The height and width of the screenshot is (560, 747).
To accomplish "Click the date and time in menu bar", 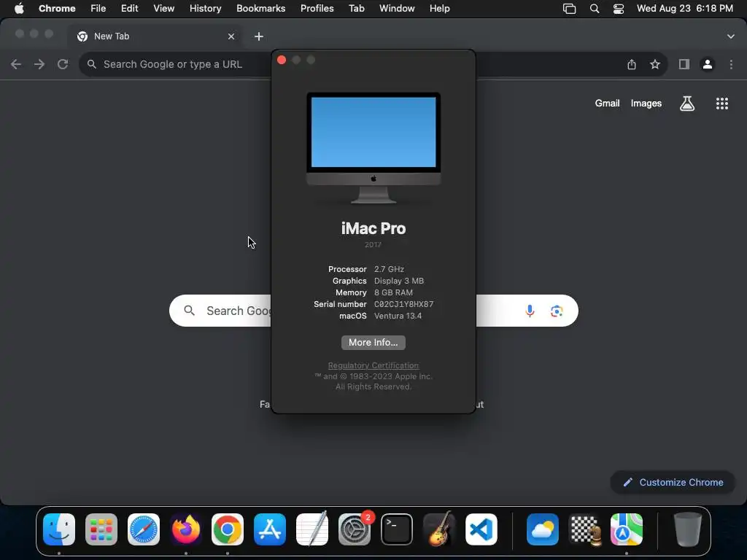I will click(x=684, y=9).
